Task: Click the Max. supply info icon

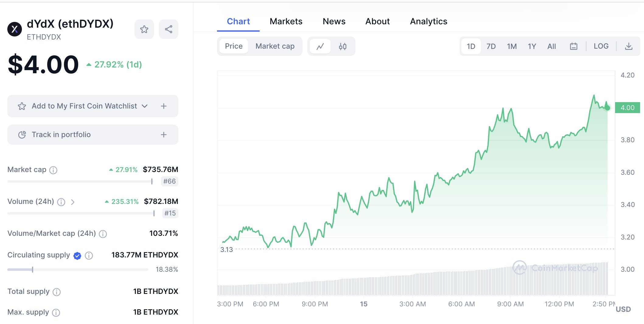Action: (56, 312)
